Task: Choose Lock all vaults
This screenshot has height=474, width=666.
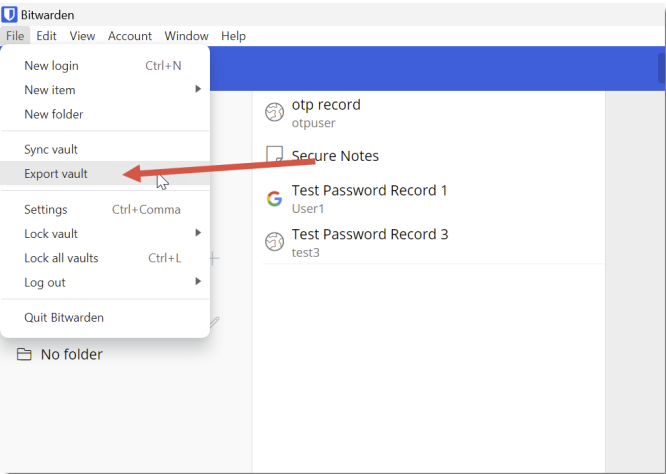Action: click(105, 258)
